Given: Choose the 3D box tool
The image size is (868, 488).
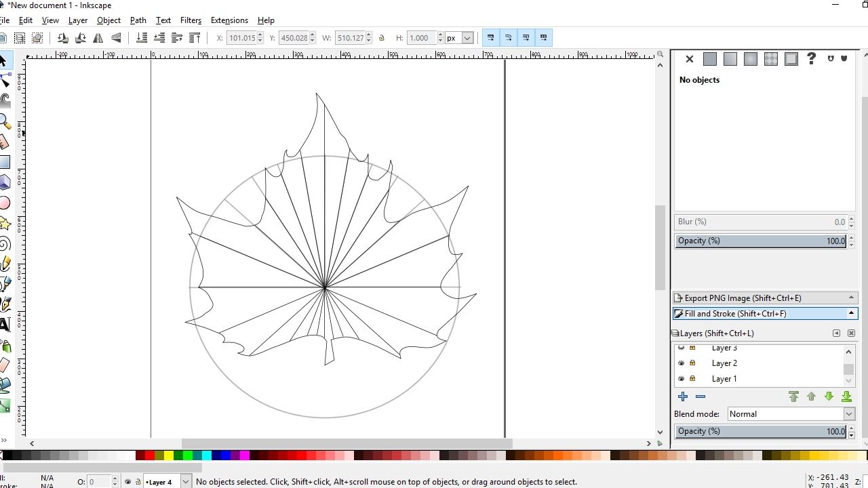Looking at the screenshot, I should (8, 183).
